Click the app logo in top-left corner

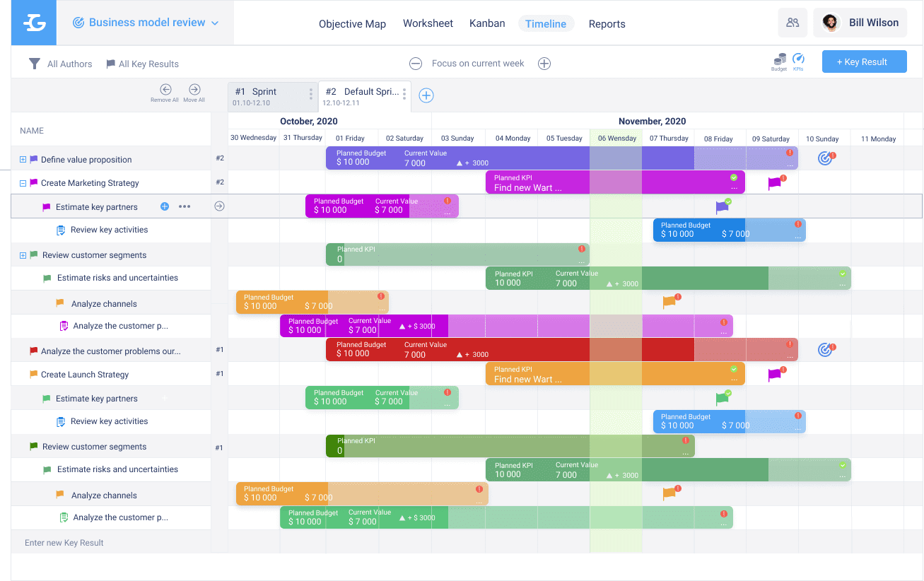34,23
